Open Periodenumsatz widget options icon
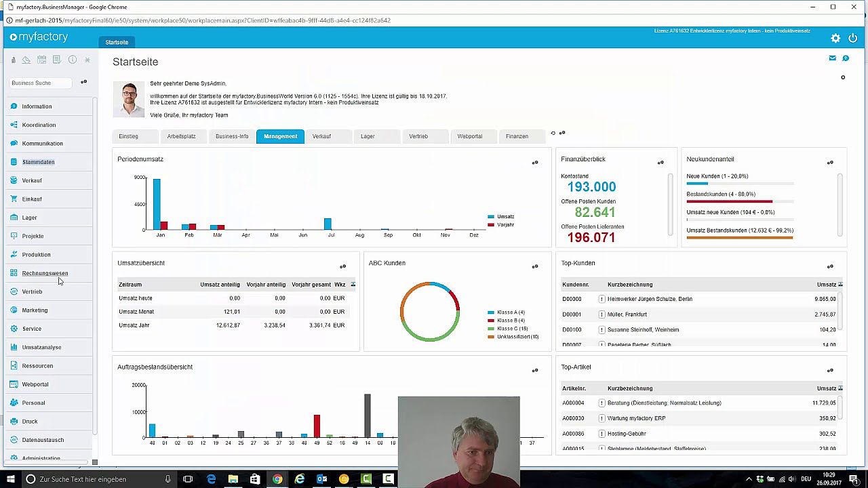 [x=535, y=163]
